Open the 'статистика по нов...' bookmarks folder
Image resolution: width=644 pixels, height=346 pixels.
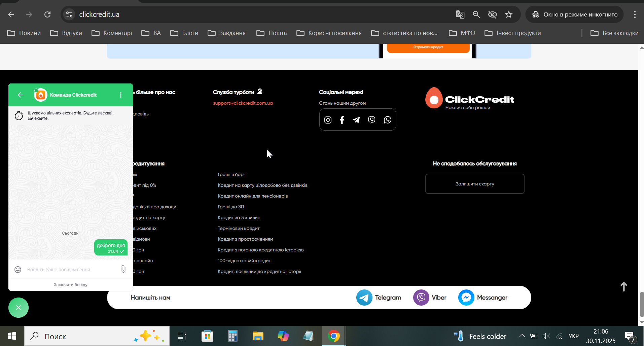coord(404,33)
